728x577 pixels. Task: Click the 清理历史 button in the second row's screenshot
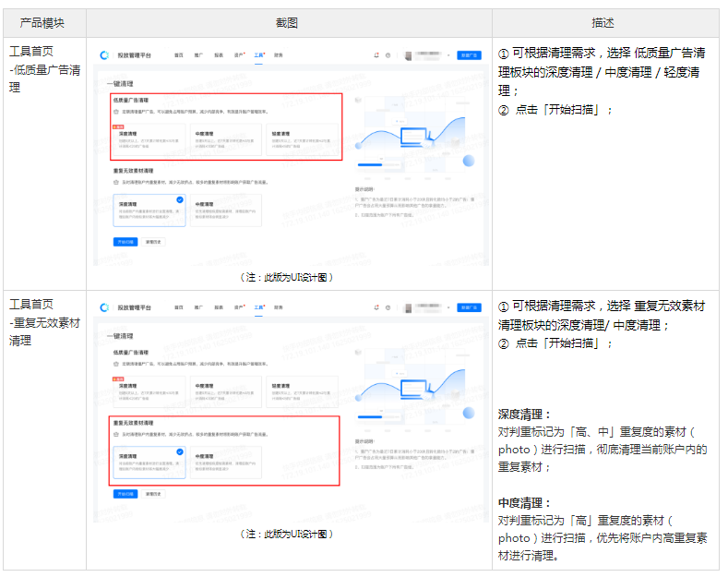[x=154, y=494]
